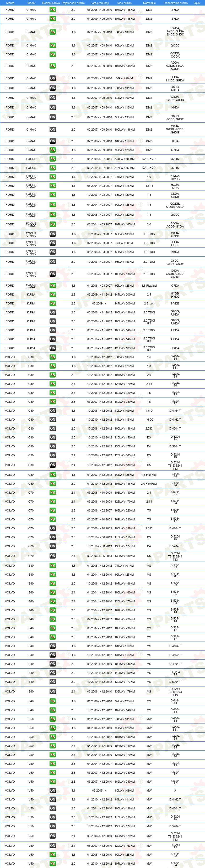The image size is (205, 868).
Task: Click petrol icon in C30 2.0 FlexFuel row
Action: point(53,484)
